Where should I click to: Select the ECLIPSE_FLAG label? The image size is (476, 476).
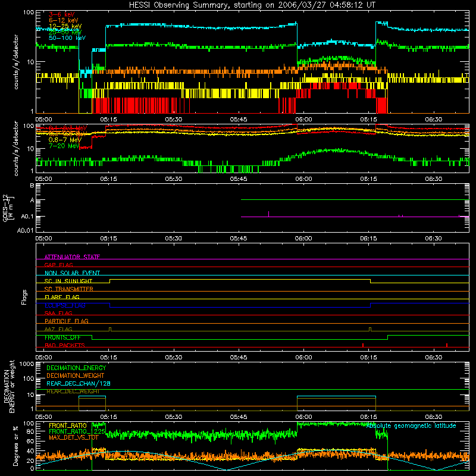(x=65, y=305)
